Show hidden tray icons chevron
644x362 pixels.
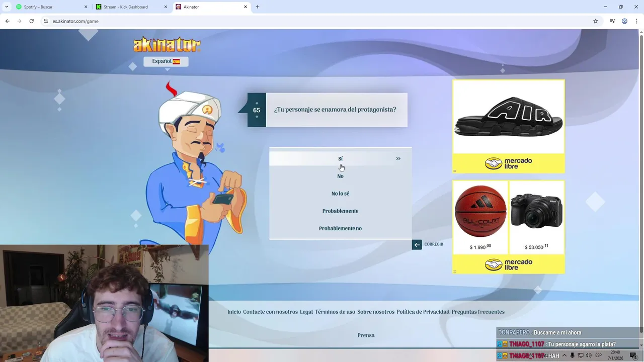pyautogui.click(x=564, y=355)
